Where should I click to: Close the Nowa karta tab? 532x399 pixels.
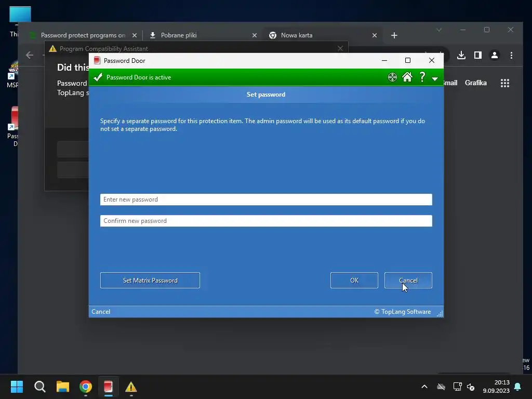[375, 35]
